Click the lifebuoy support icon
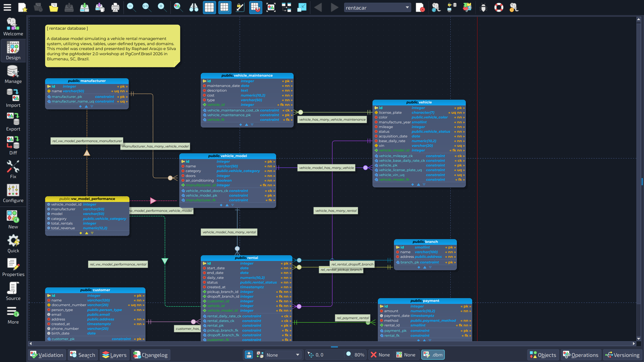 (x=499, y=8)
